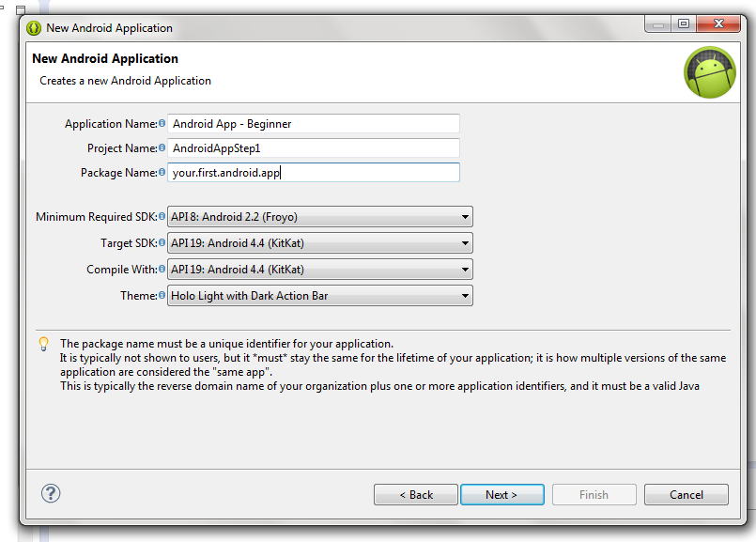756x542 pixels.
Task: Click the reverse domain name tip line
Action: 379,386
